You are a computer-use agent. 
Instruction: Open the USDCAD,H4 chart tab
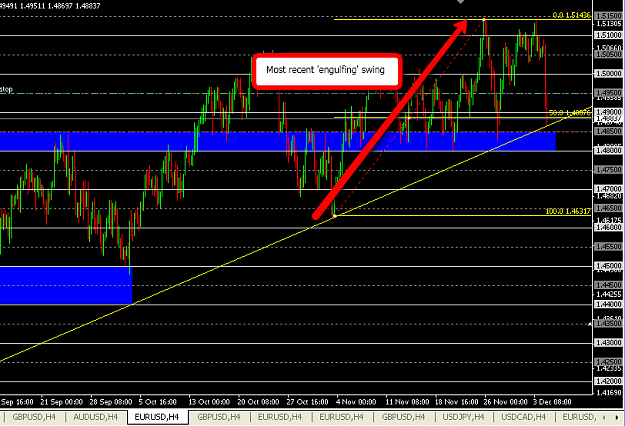point(523,417)
